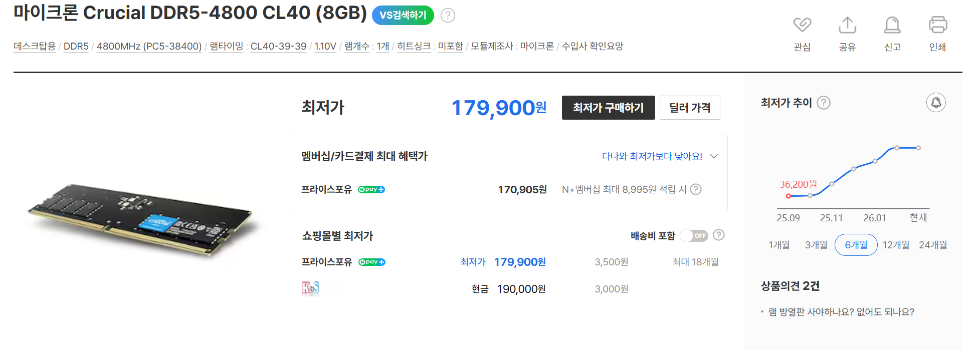Click the Crucial RAM product image

point(140,221)
